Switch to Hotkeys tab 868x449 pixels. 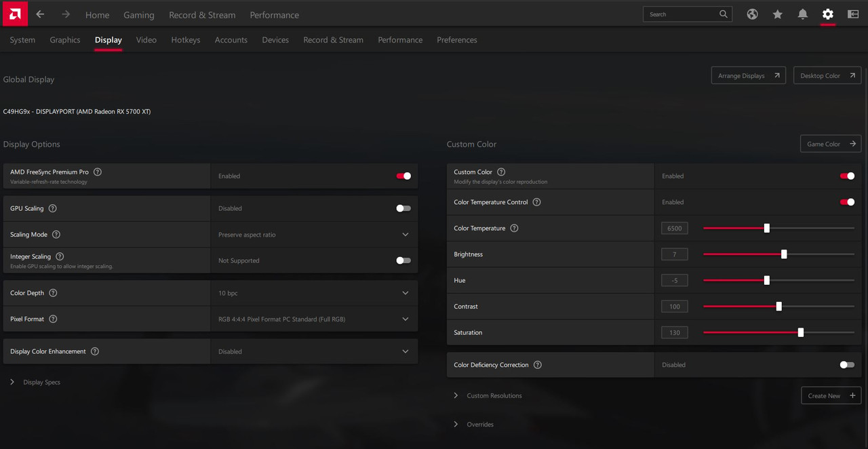(186, 40)
